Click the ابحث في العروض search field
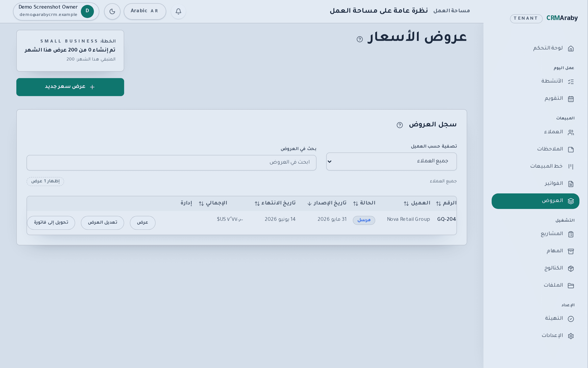Viewport: 588px width, 368px height. pos(171,163)
